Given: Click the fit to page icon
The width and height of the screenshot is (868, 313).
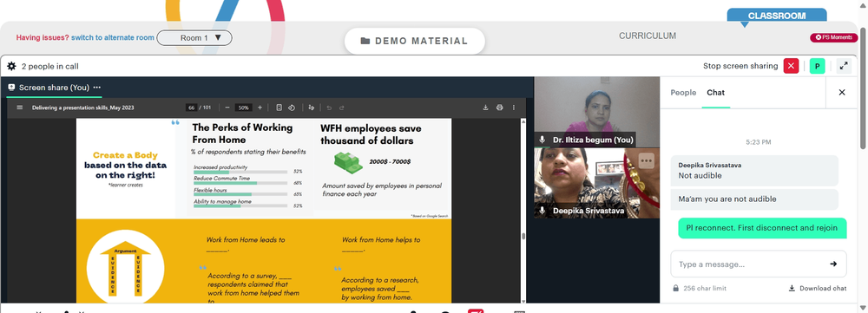Looking at the screenshot, I should pyautogui.click(x=279, y=108).
